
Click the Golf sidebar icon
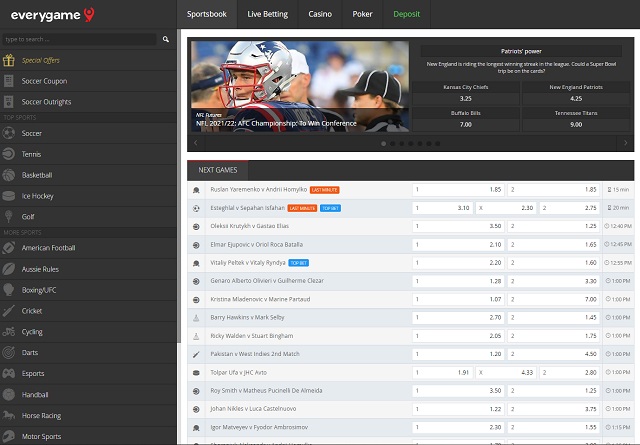click(x=9, y=216)
